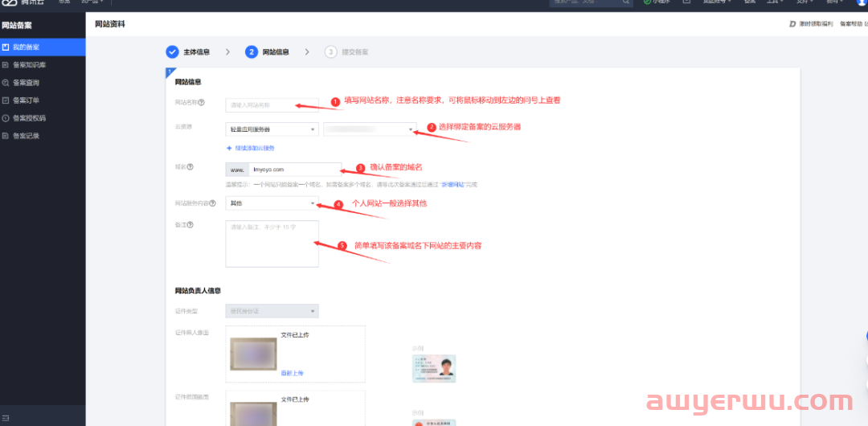This screenshot has width=868, height=426.
Task: Click the 备案记录 sidebar icon
Action: [x=6, y=136]
